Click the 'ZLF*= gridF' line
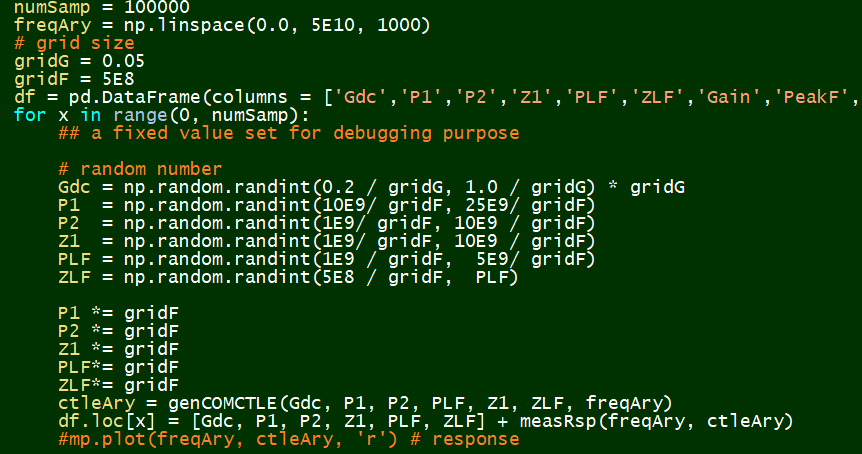The image size is (862, 454). point(118,385)
